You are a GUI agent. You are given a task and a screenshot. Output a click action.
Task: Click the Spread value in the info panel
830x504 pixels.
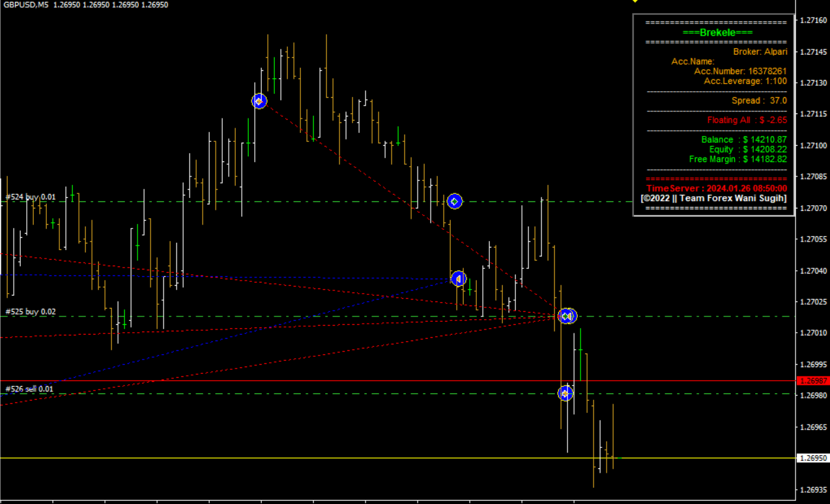tap(759, 100)
